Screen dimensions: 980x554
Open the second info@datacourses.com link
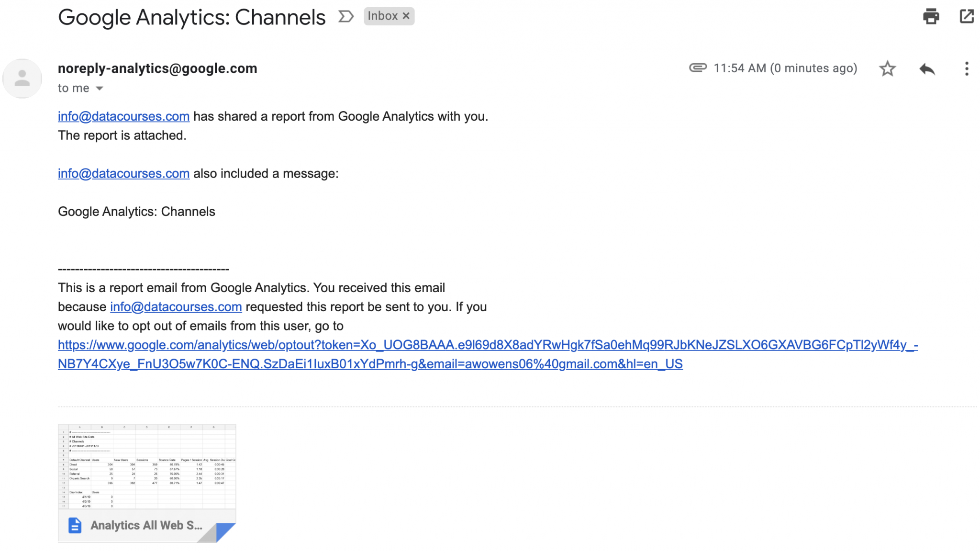tap(123, 173)
